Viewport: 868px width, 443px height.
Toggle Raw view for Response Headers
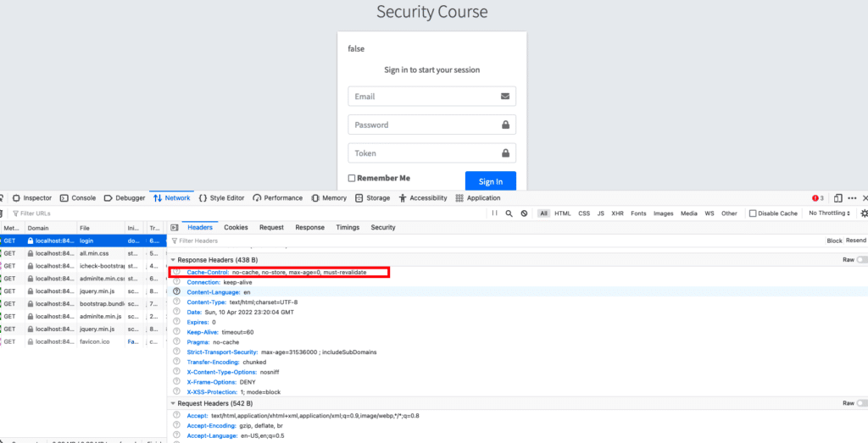[x=861, y=259]
